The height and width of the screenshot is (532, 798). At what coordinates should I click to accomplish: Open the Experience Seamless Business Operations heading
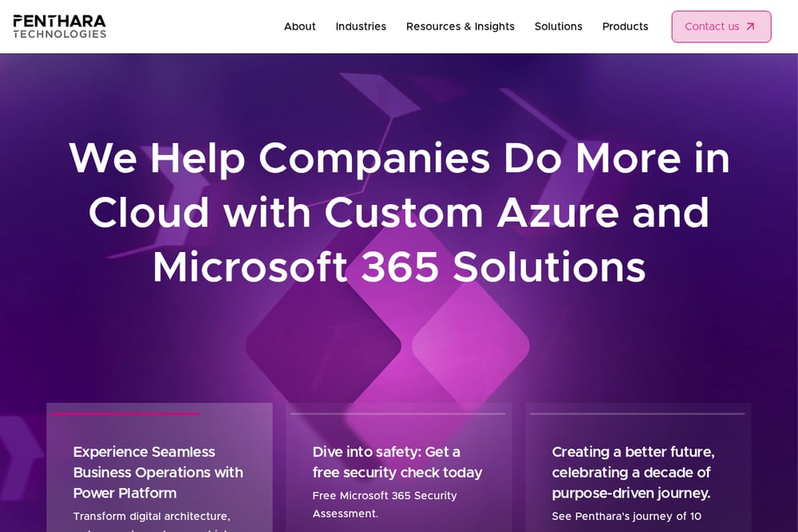click(158, 472)
